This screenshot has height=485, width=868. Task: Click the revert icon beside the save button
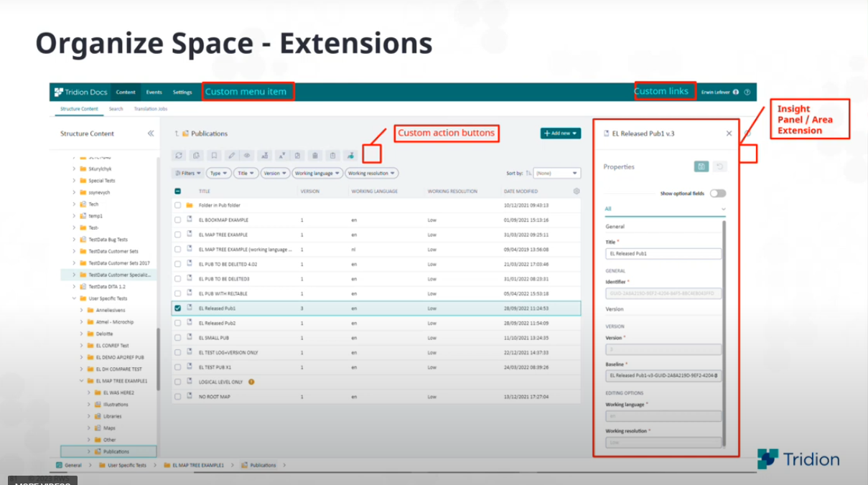720,166
